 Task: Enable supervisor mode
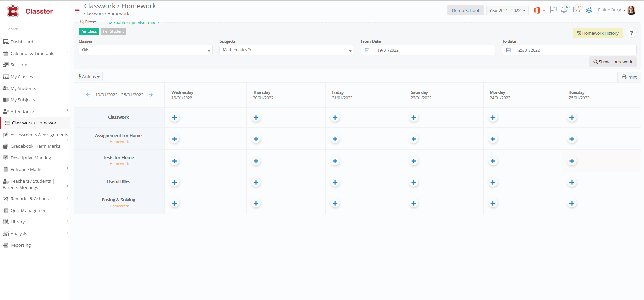pos(134,23)
